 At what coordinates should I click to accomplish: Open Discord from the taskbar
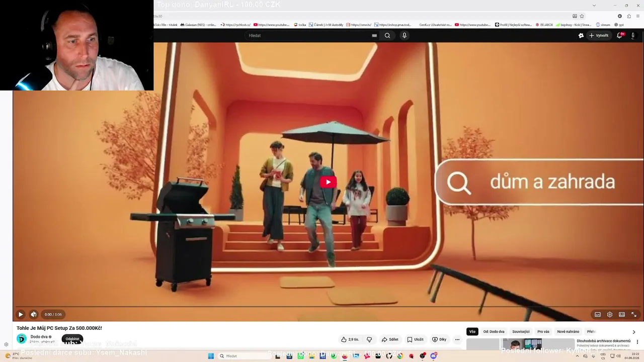pyautogui.click(x=433, y=356)
